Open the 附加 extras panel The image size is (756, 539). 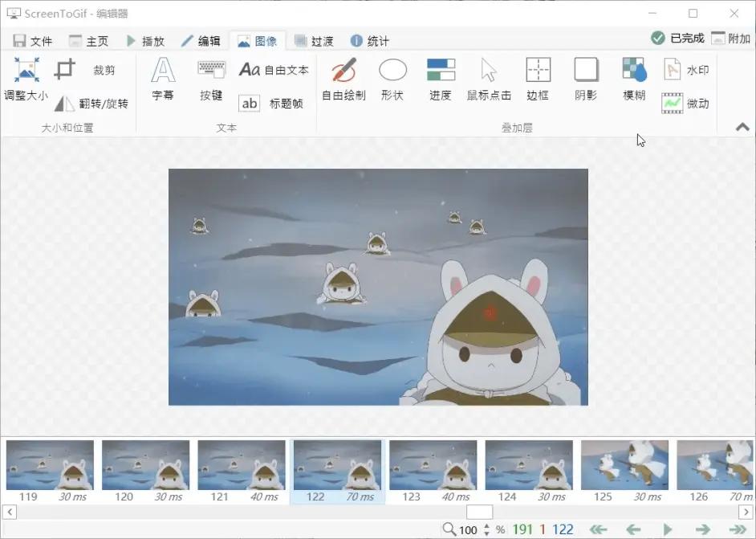(x=730, y=38)
